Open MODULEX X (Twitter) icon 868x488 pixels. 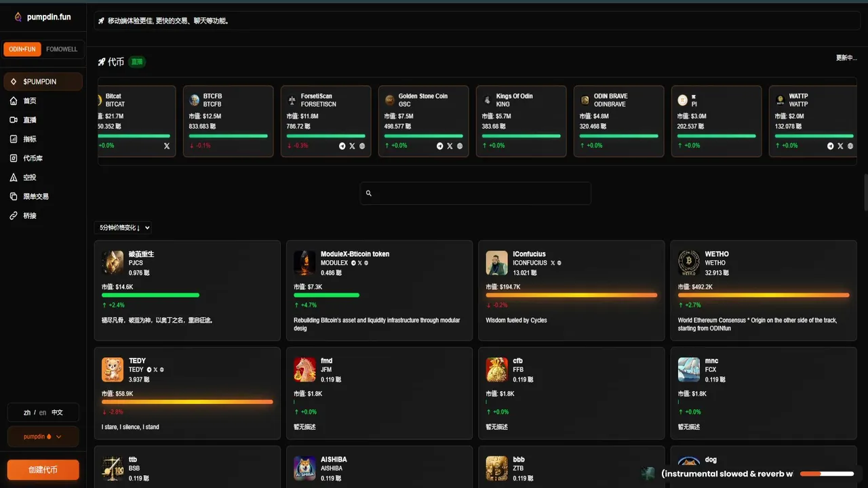359,263
